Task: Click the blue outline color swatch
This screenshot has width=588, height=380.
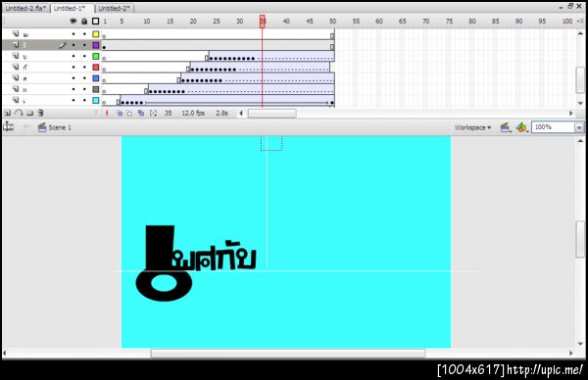Action: coord(96,78)
